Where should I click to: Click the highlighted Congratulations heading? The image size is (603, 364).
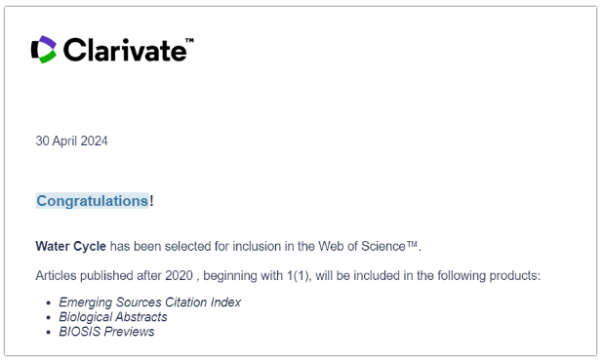click(x=93, y=201)
